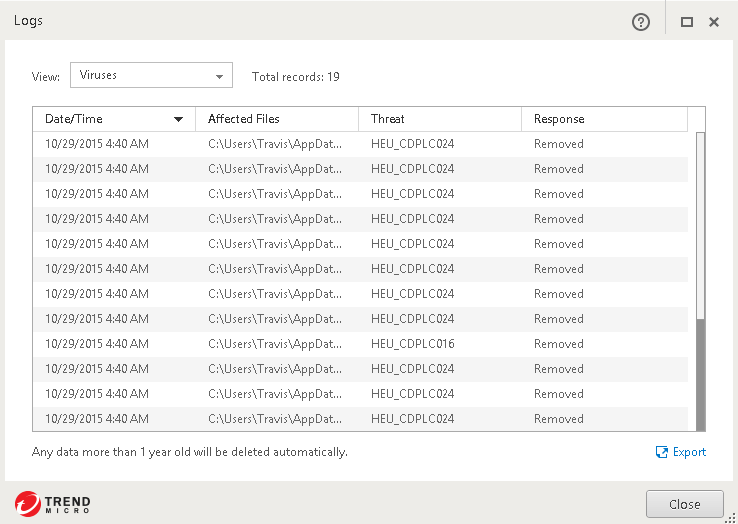Click the Export link
The width and height of the screenshot is (738, 524).
689,452
